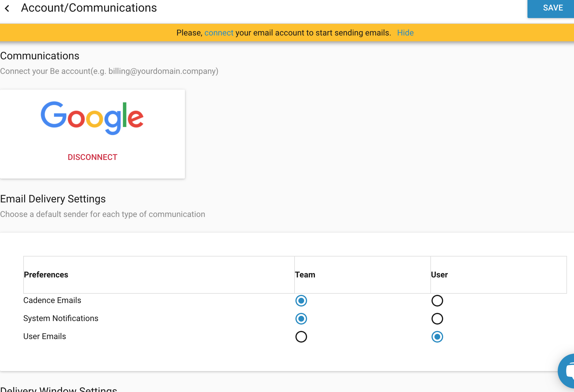Click the 'Email Delivery Settings' heading

[53, 199]
